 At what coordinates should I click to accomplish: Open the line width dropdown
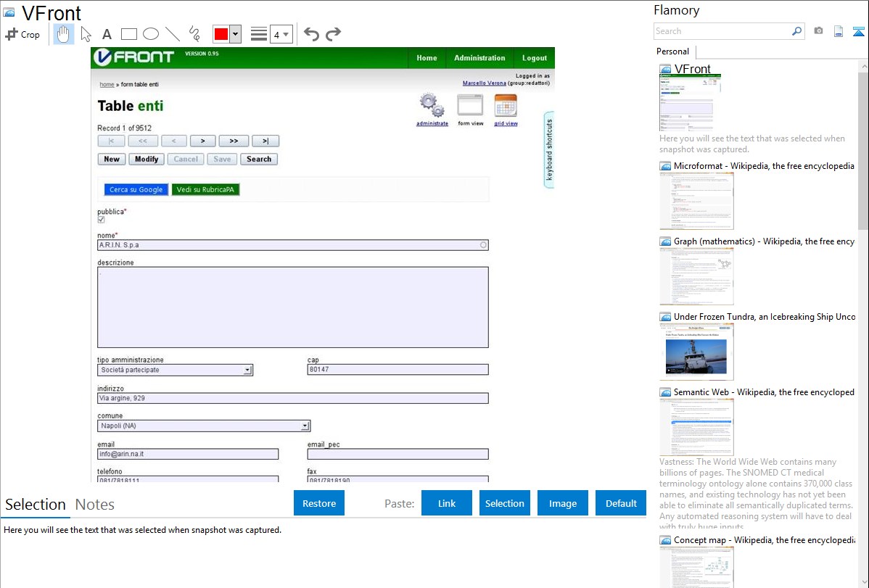tap(281, 34)
